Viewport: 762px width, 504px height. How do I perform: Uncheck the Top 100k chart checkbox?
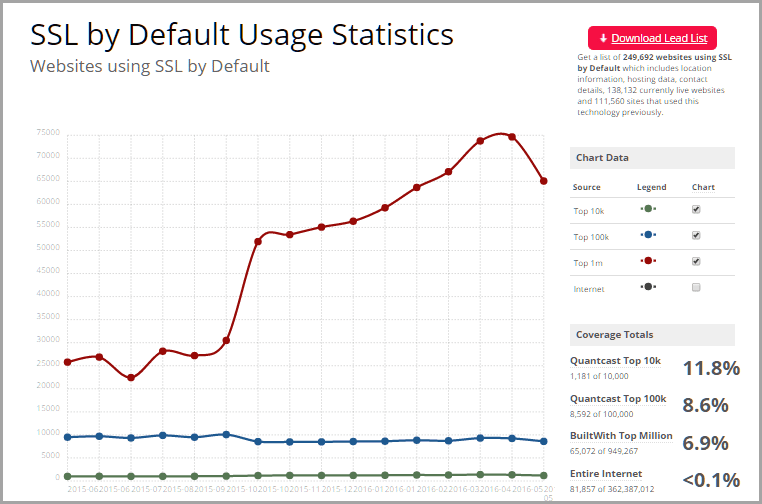696,235
